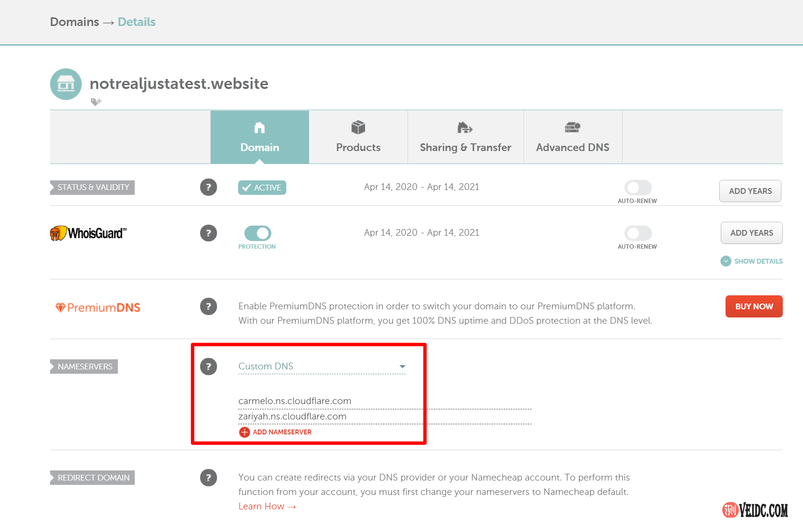Open the Custom DNS nameserver dropdown

[x=322, y=367]
